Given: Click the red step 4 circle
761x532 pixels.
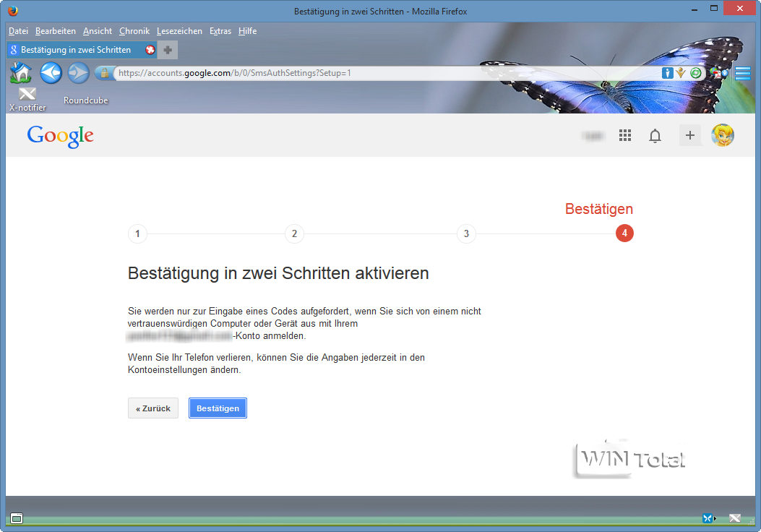Looking at the screenshot, I should tap(624, 233).
